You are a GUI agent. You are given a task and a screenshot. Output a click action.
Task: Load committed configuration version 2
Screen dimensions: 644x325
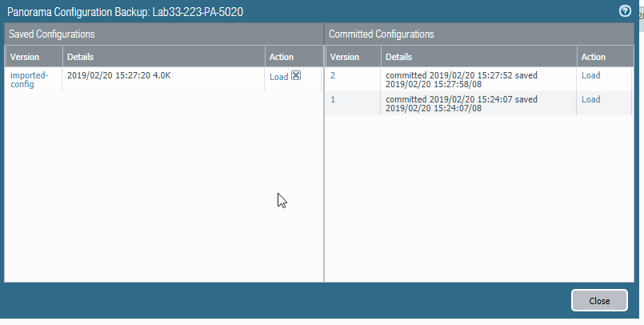pyautogui.click(x=590, y=75)
